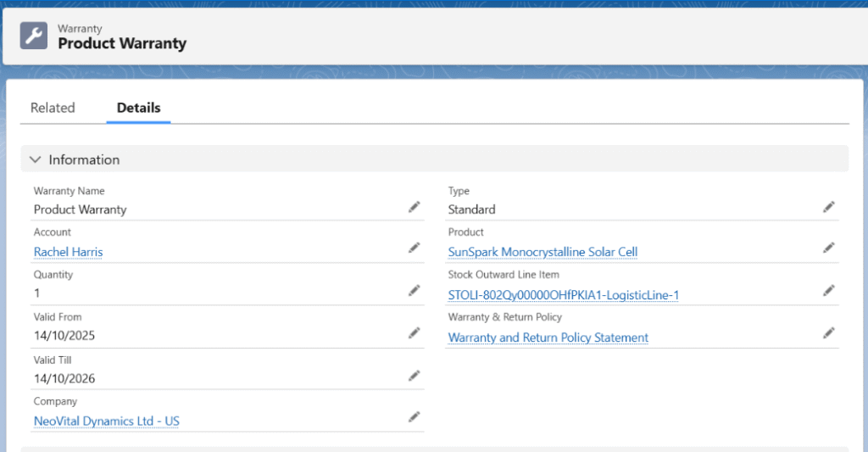Click edit pencil for Company field
The image size is (868, 452).
pyautogui.click(x=414, y=416)
